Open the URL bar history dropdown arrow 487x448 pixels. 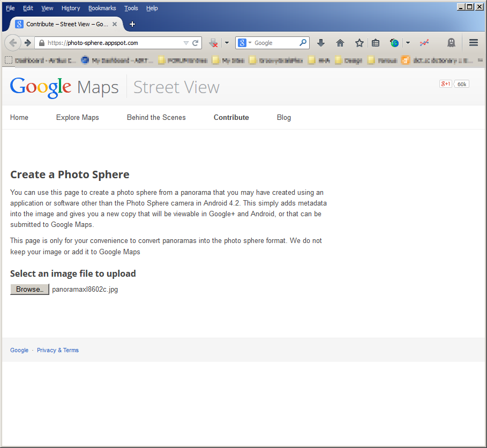pyautogui.click(x=186, y=42)
